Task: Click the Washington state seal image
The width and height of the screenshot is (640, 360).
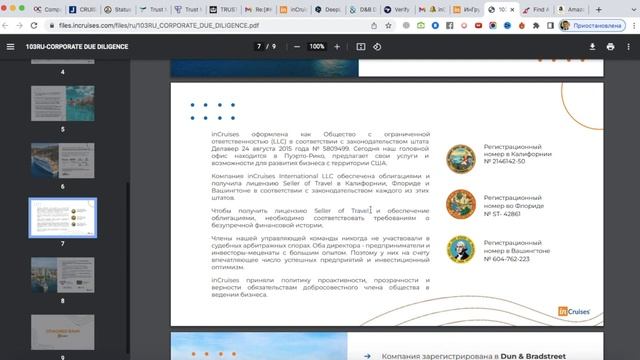Action: pos(461,249)
